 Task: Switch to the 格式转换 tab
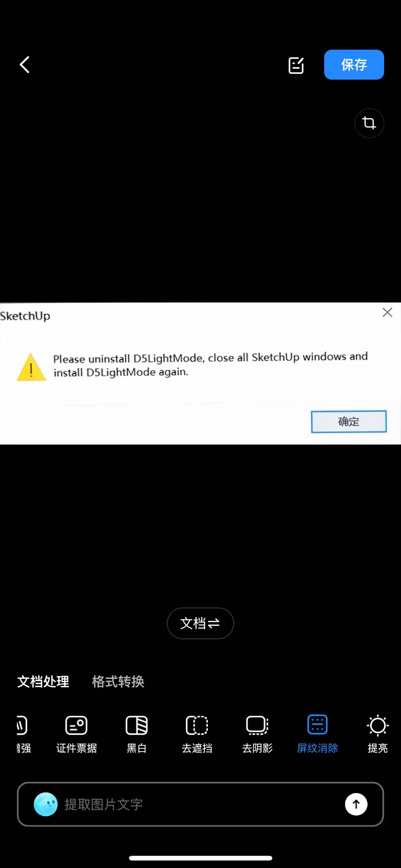coord(118,682)
